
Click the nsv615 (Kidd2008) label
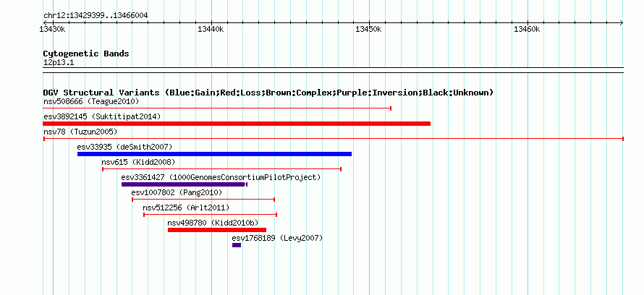tap(138, 162)
